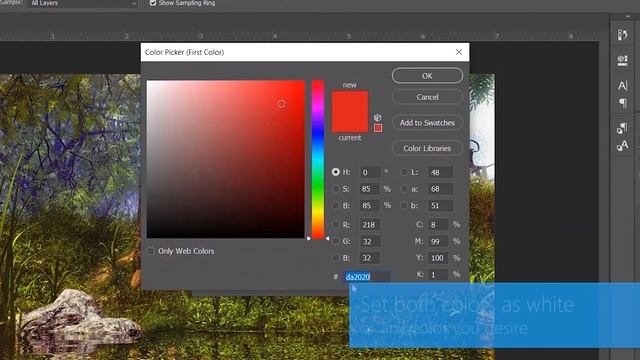Click inside the red color field

(x=226, y=159)
